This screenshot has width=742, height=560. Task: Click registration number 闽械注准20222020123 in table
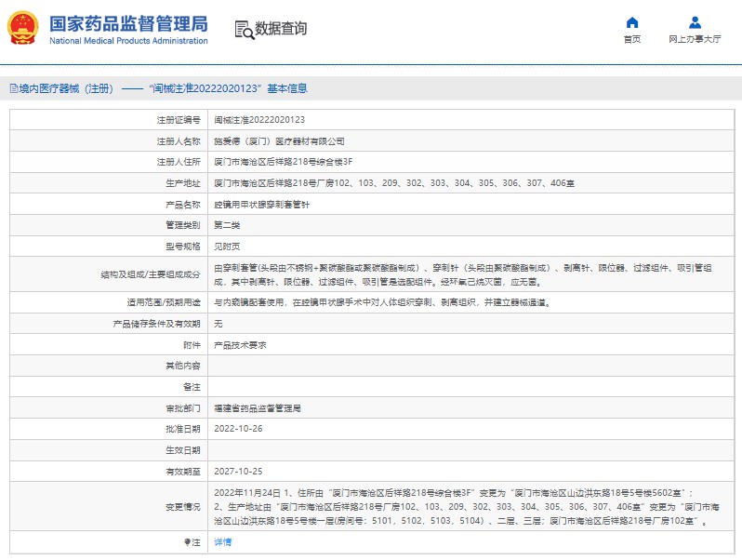pyautogui.click(x=259, y=120)
